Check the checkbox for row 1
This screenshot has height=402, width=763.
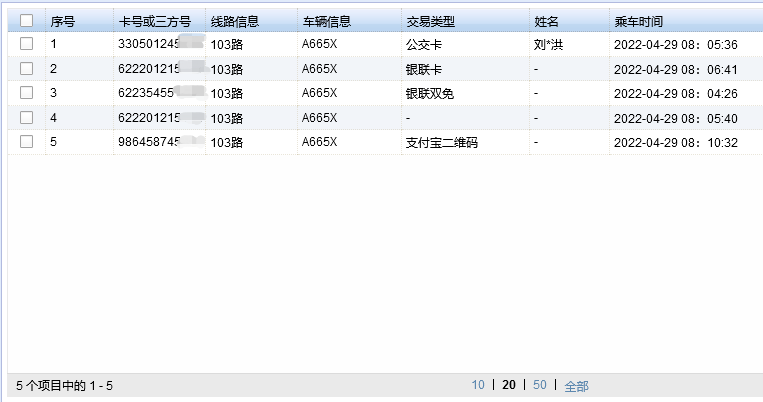[x=27, y=45]
